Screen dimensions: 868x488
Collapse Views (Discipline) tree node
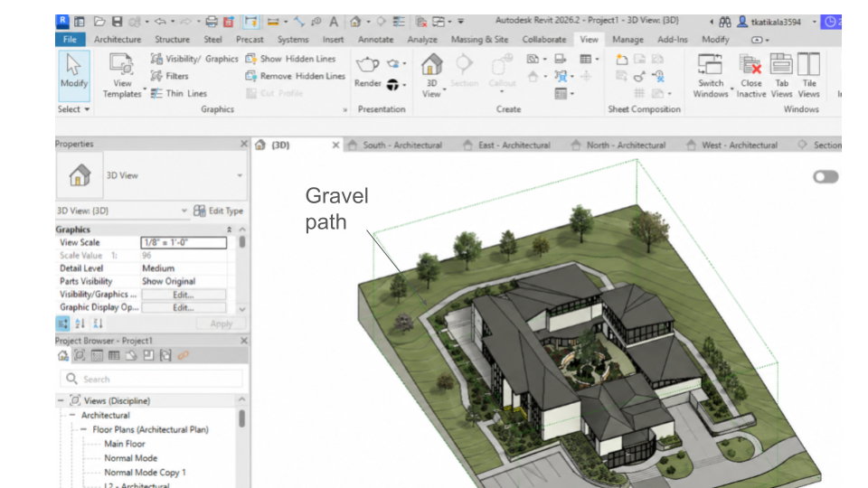pyautogui.click(x=61, y=400)
